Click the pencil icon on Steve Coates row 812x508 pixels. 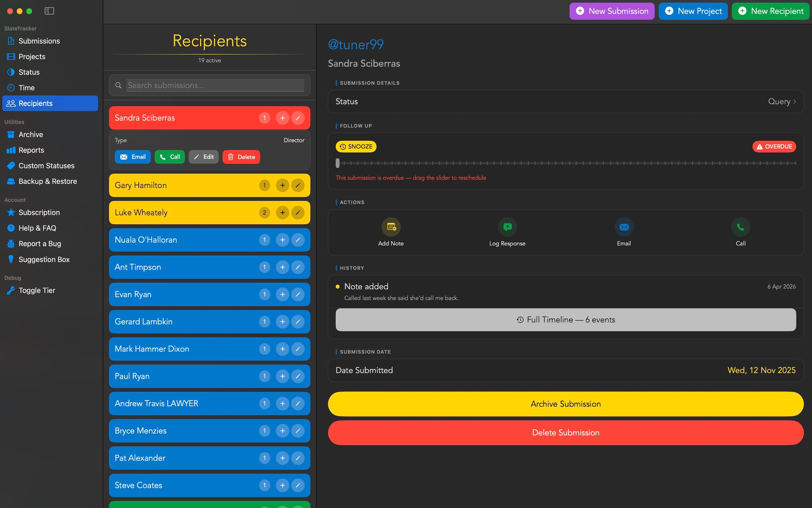[298, 485]
